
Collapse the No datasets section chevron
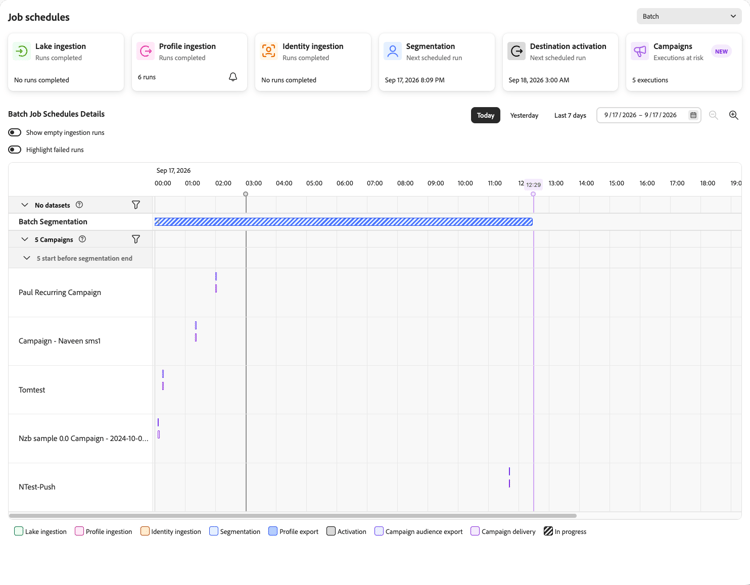[x=25, y=205]
